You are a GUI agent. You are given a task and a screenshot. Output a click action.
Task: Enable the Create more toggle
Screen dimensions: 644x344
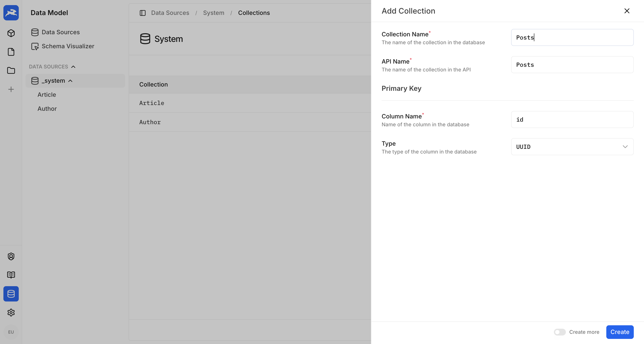click(560, 332)
